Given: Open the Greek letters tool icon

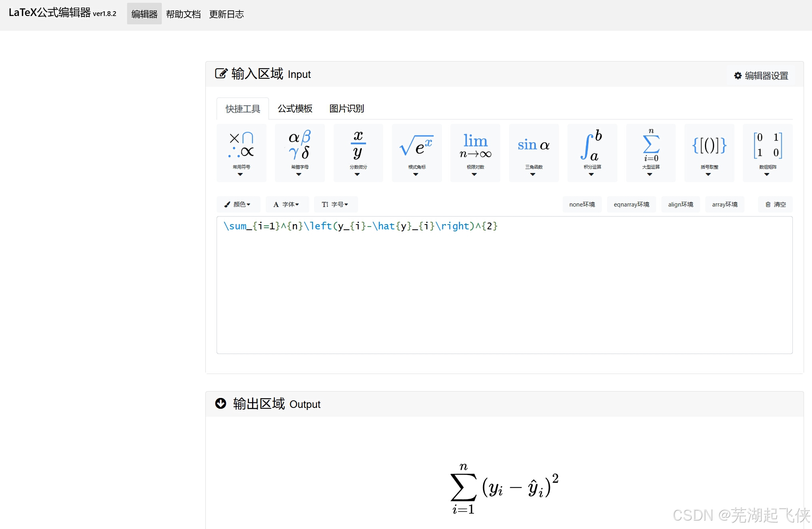Looking at the screenshot, I should click(300, 153).
